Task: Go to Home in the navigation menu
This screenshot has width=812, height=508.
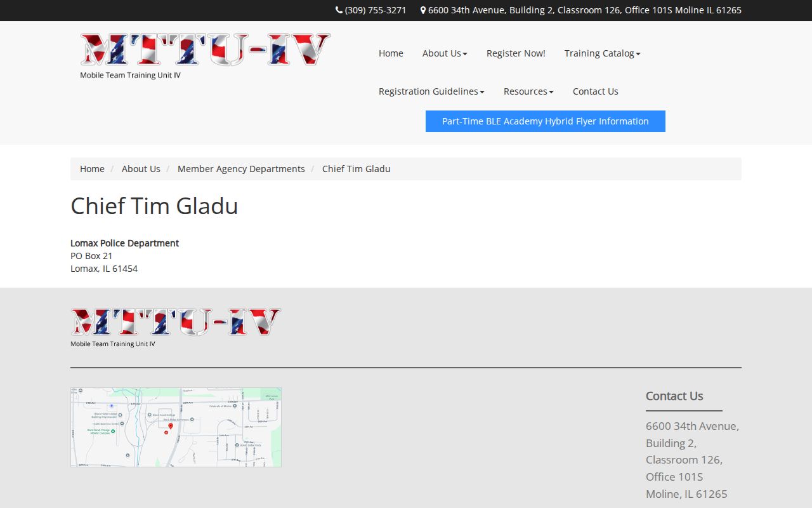Action: click(391, 53)
